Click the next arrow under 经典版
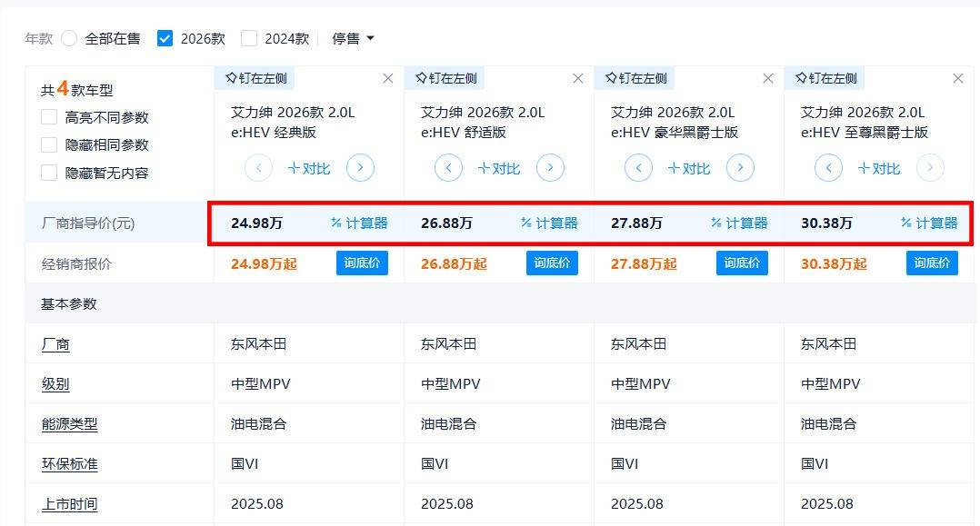The height and width of the screenshot is (526, 980). [x=360, y=168]
